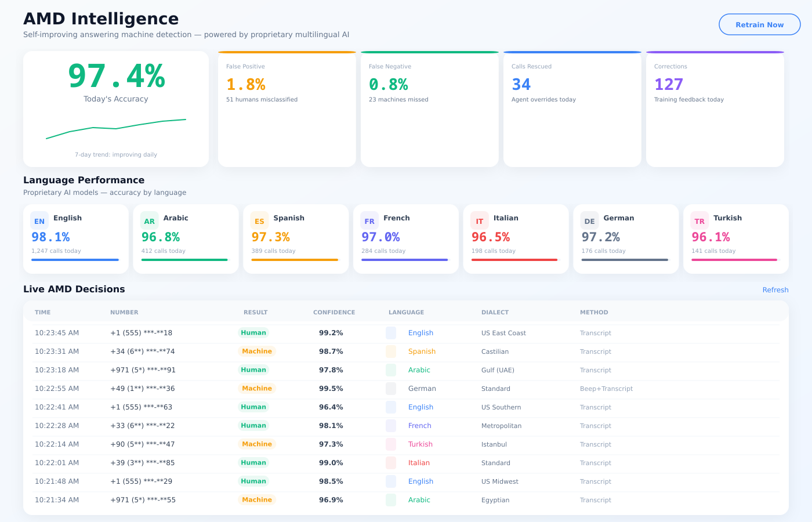The image size is (812, 522).
Task: Sort table by DIALECT column header
Action: (x=495, y=313)
